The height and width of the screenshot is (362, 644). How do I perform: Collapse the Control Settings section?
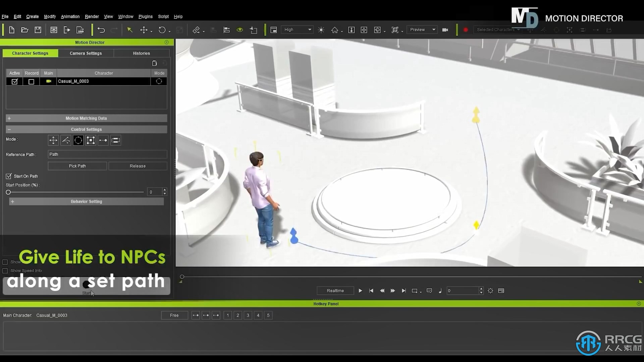(87, 129)
